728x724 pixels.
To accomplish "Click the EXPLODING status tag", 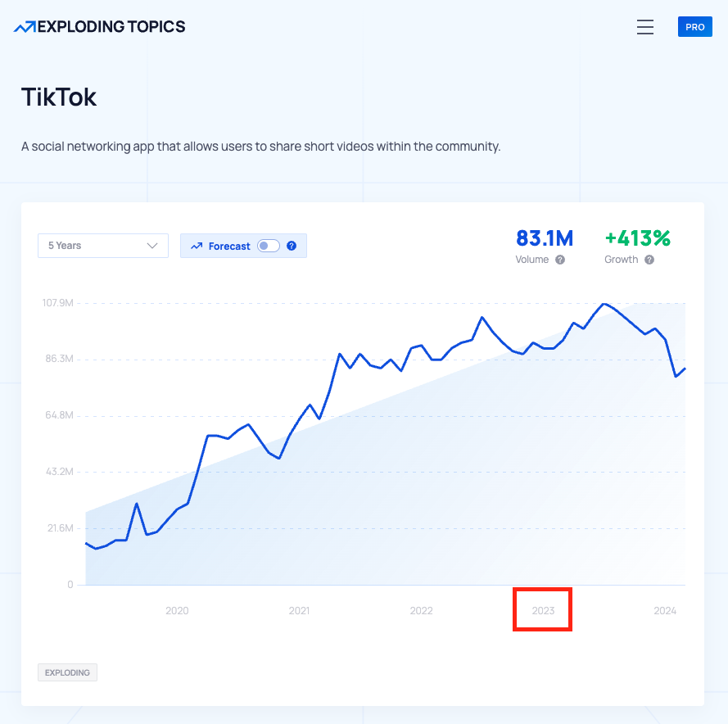I will coord(68,672).
